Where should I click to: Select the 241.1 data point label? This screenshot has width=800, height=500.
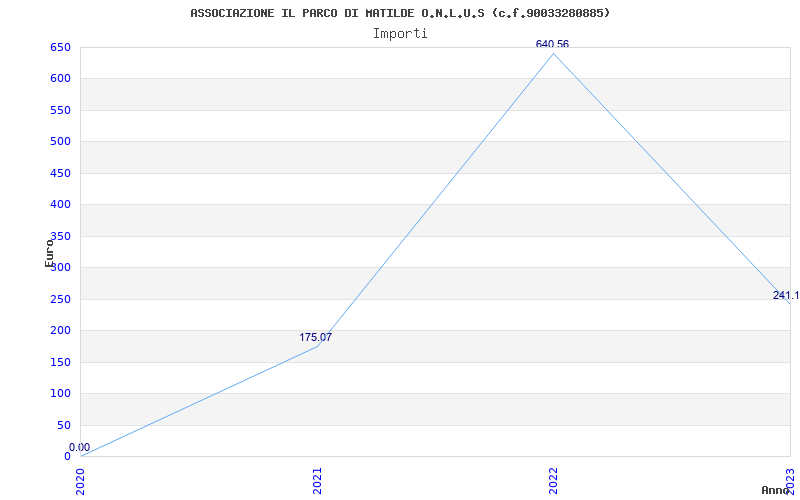786,295
